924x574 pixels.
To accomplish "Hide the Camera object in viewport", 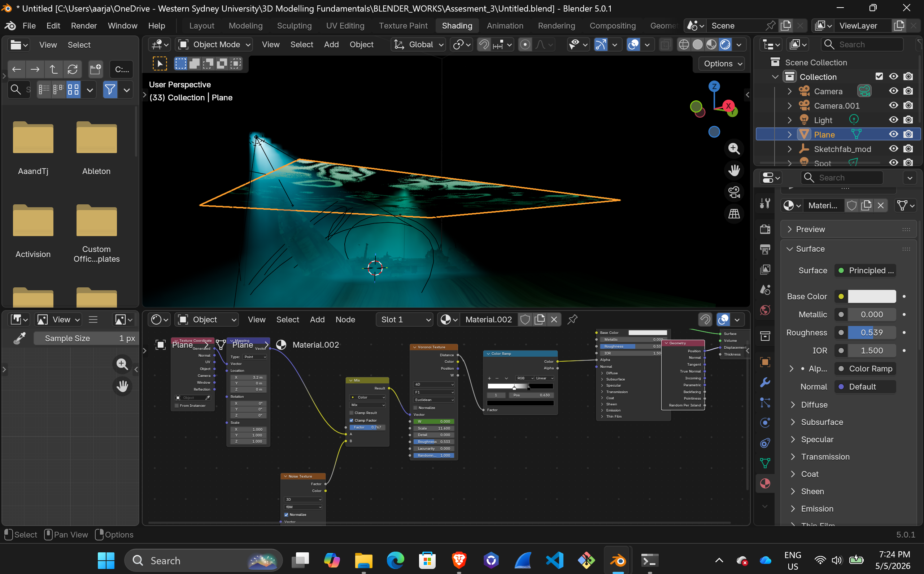I will point(894,91).
